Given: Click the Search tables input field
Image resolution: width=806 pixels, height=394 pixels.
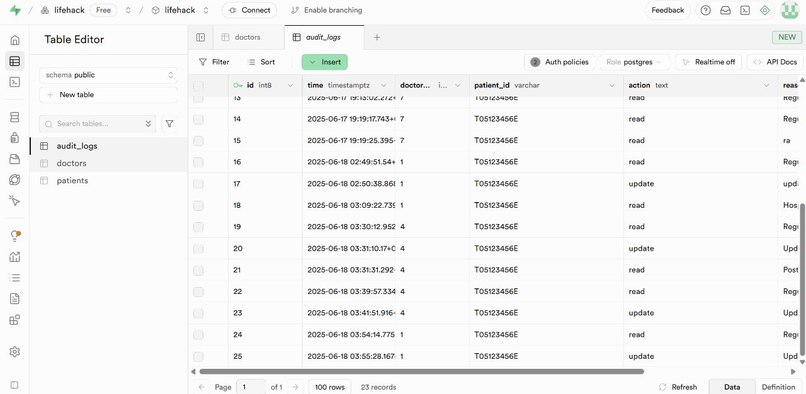Looking at the screenshot, I should point(98,123).
